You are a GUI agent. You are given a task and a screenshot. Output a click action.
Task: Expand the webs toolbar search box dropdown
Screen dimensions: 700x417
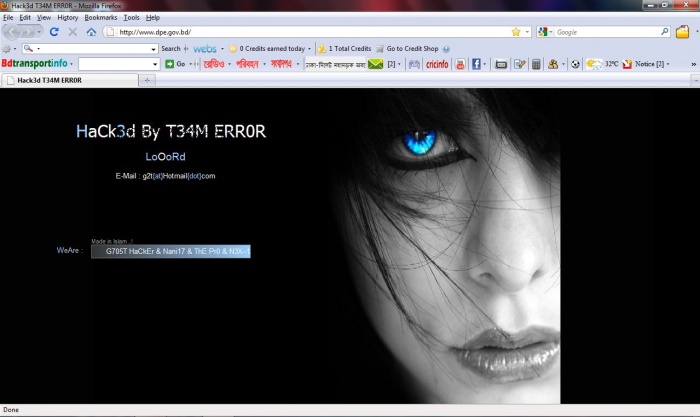pos(153,49)
